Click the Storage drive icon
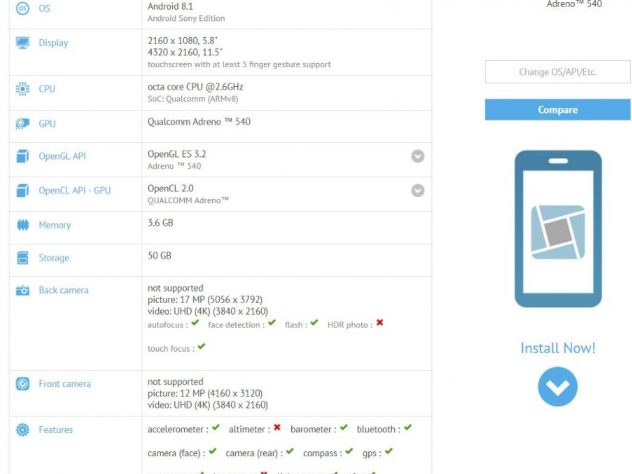 coord(22,258)
